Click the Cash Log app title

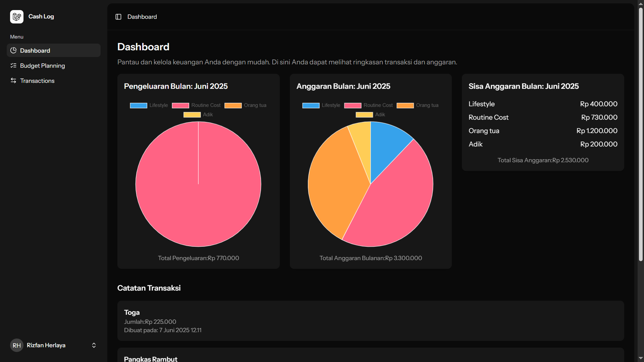41,16
